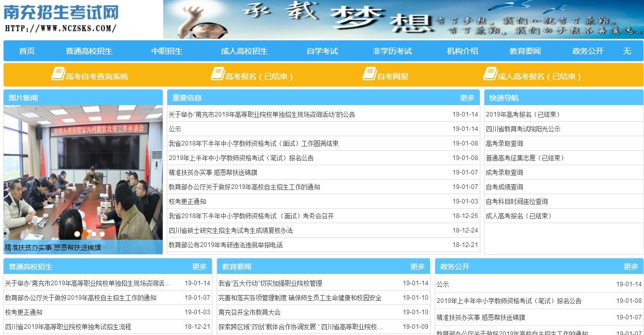
Task: Open 更多 in the 教育要闻 panel
Action: [417, 267]
